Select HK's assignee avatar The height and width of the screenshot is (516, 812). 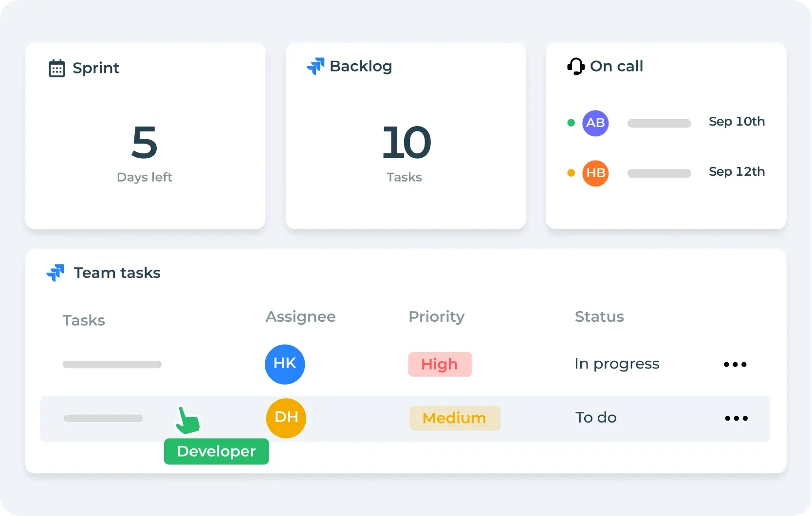coord(285,364)
